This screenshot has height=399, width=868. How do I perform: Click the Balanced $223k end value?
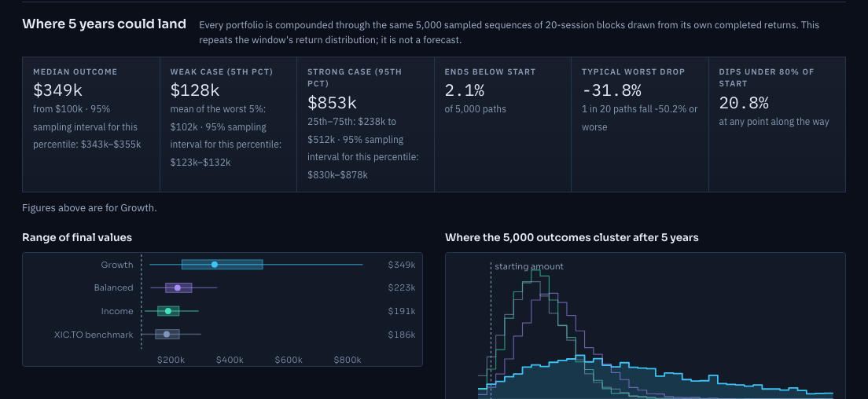[x=401, y=288]
